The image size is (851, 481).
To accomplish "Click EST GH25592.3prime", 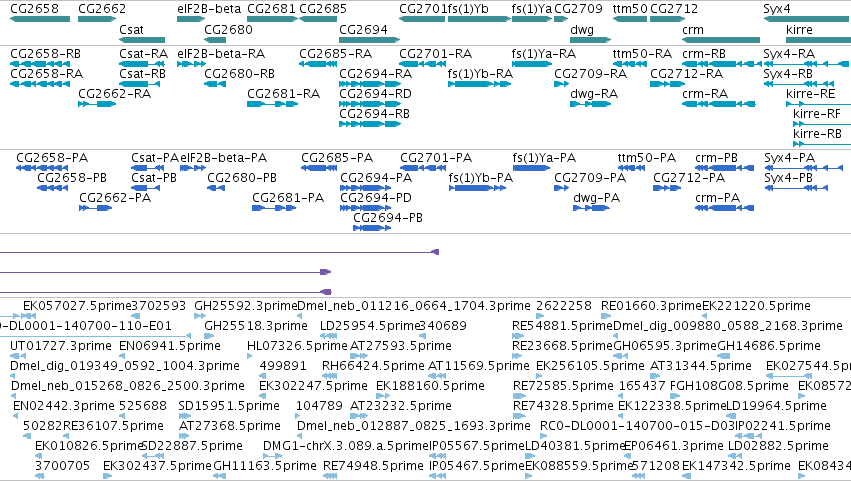I will (x=246, y=306).
